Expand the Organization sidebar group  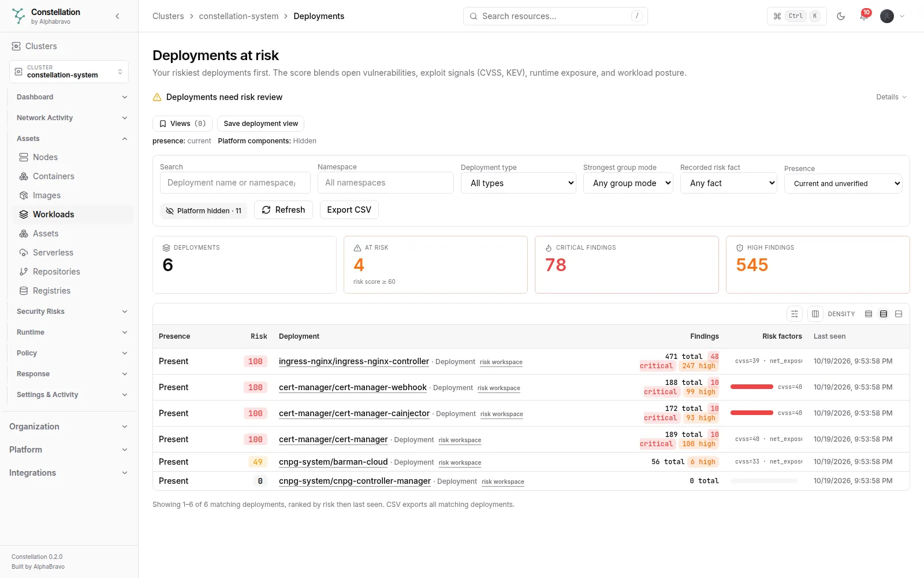click(x=69, y=427)
